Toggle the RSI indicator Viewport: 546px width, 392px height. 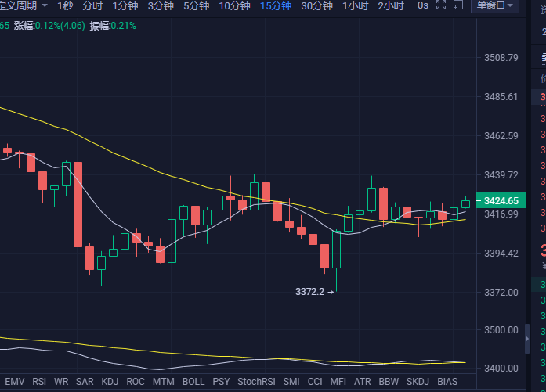pos(38,382)
